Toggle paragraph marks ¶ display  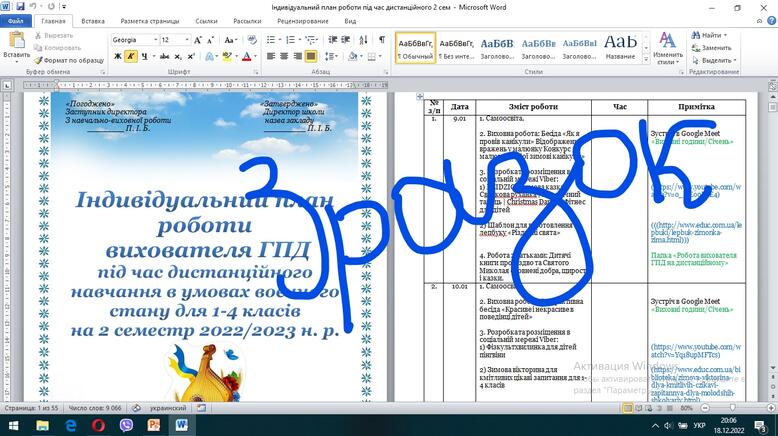tap(382, 40)
